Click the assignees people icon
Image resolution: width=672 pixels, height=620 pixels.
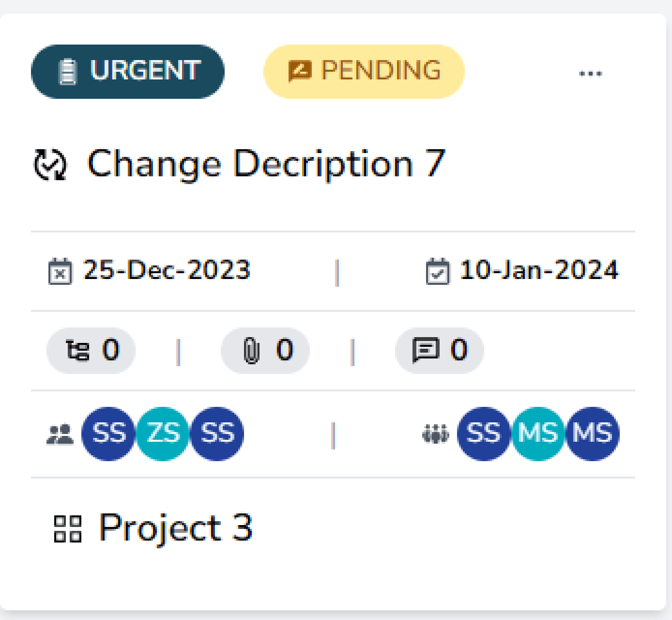(60, 434)
